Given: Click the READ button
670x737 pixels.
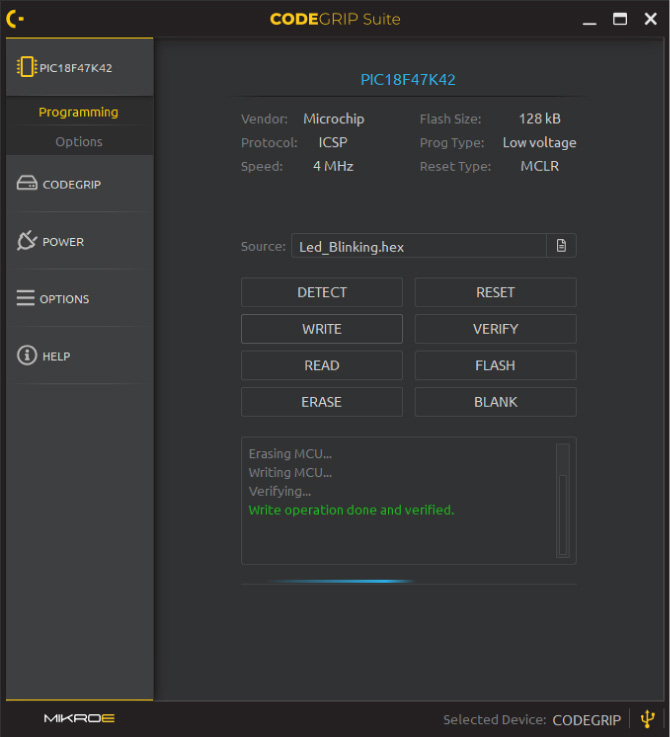Looking at the screenshot, I should (x=321, y=365).
